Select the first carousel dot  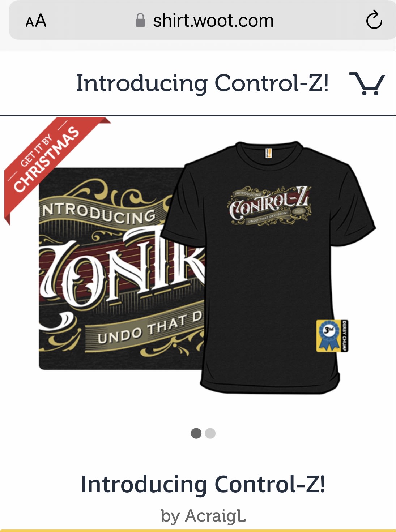pos(196,433)
